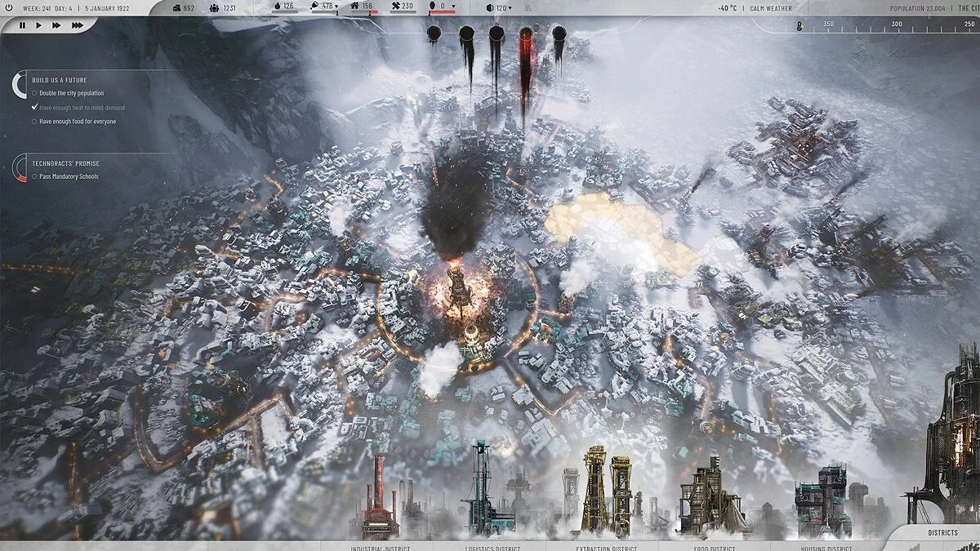Open the power menu icon
This screenshot has height=551, width=980.
point(8,7)
